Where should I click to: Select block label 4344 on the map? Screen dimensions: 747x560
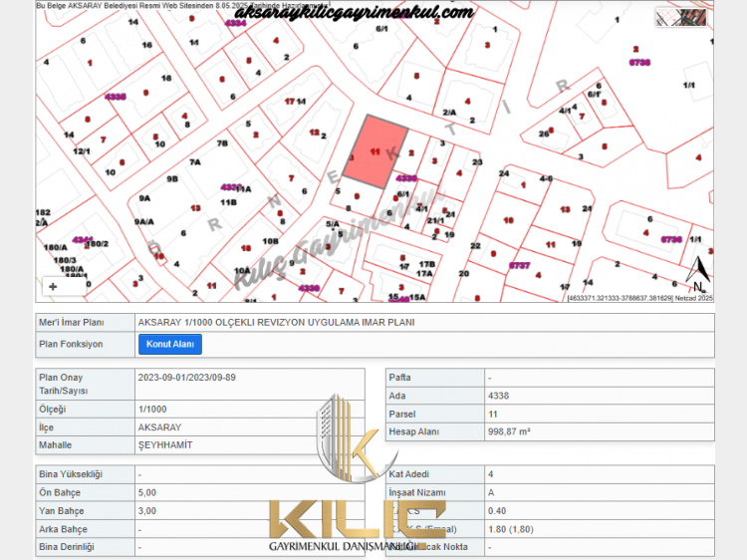83,239
